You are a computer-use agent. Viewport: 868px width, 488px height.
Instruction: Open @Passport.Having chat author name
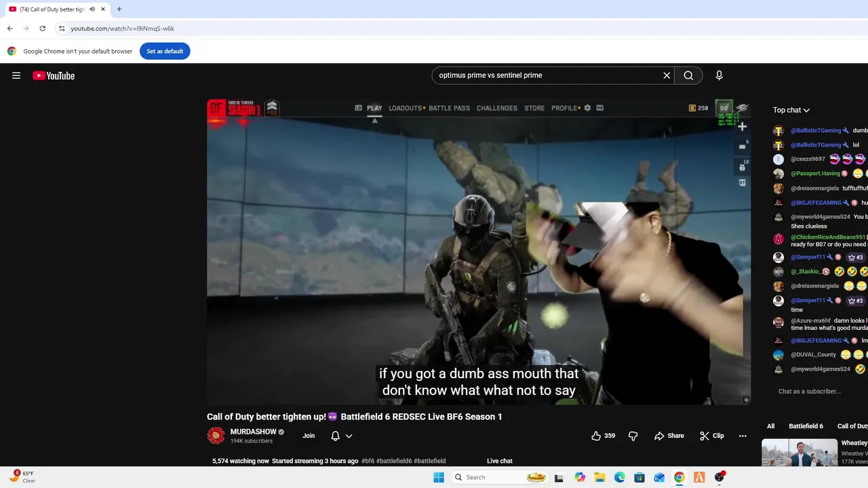(x=815, y=174)
